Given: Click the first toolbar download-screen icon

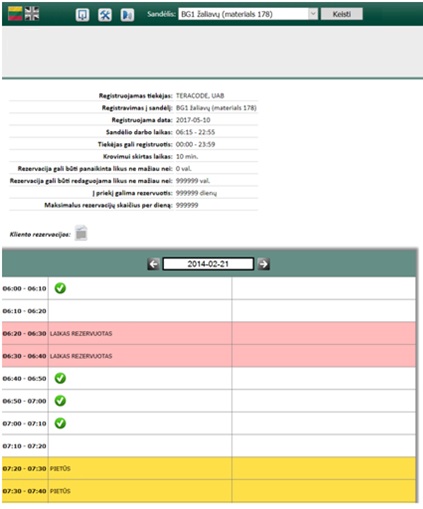Looking at the screenshot, I should tap(82, 15).
